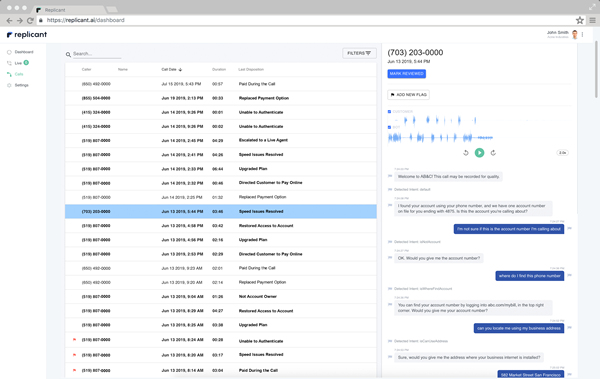Click the red flag on the 8:14 AM row

click(x=75, y=370)
